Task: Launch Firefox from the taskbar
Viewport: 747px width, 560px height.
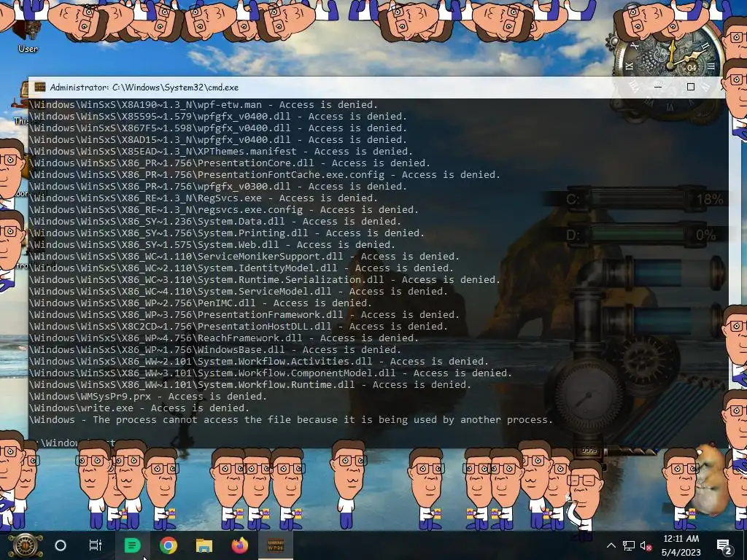Action: (x=239, y=545)
